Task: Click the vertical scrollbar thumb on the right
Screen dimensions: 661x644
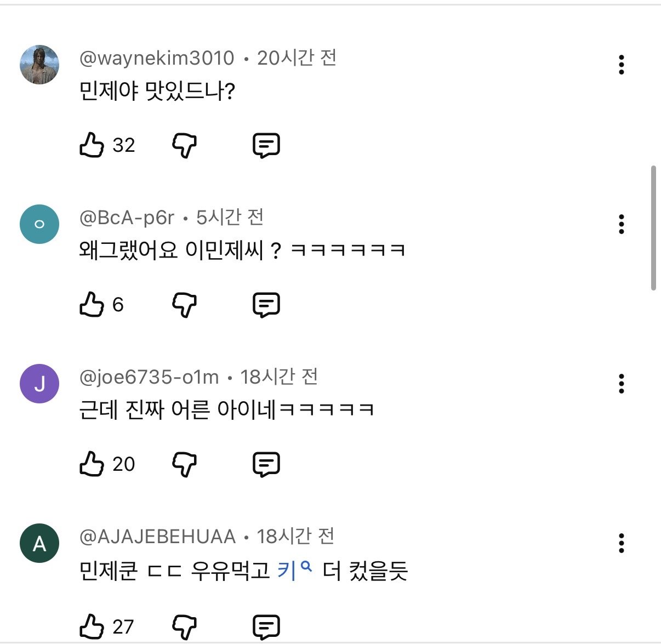Action: click(653, 227)
